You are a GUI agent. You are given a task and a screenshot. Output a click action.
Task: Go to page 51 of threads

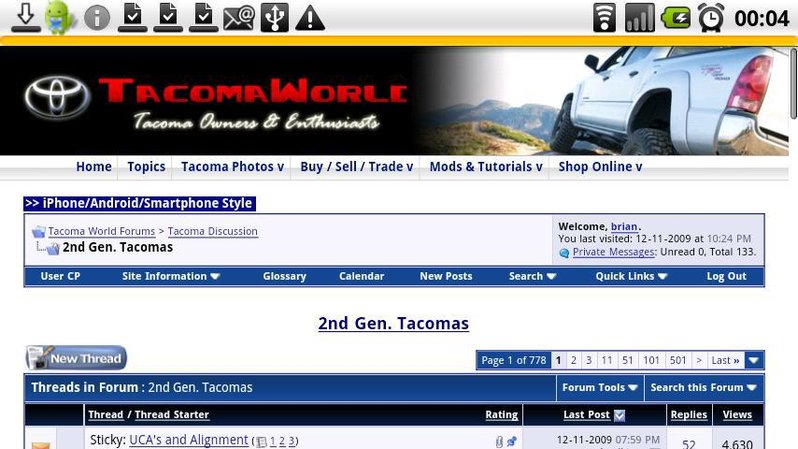tap(628, 360)
